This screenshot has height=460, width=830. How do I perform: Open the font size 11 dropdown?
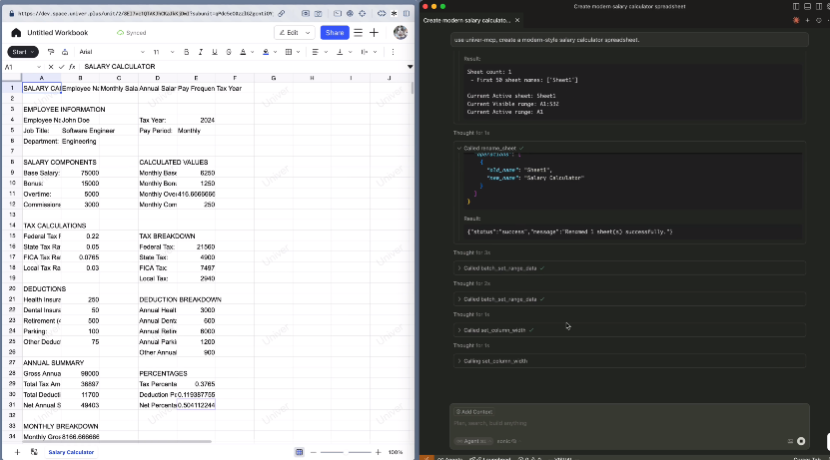[x=163, y=52]
